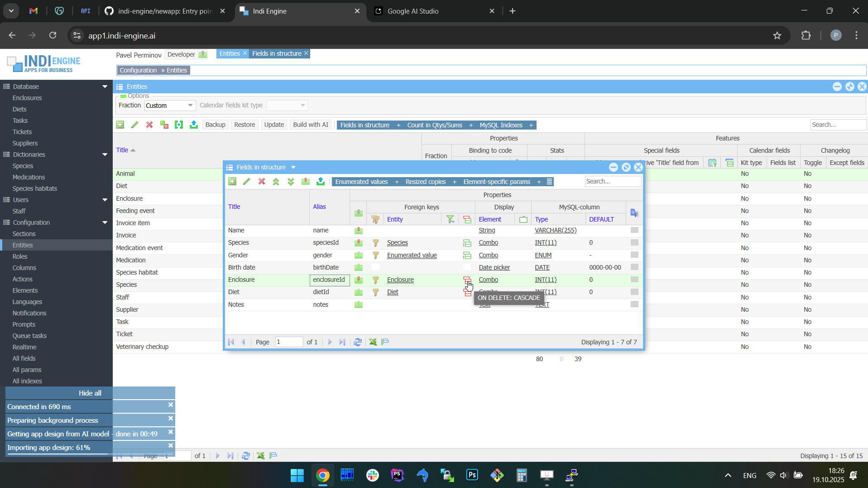Open Roles in the Configuration sidebar menu
Screen dimensions: 868x488
(x=20, y=256)
